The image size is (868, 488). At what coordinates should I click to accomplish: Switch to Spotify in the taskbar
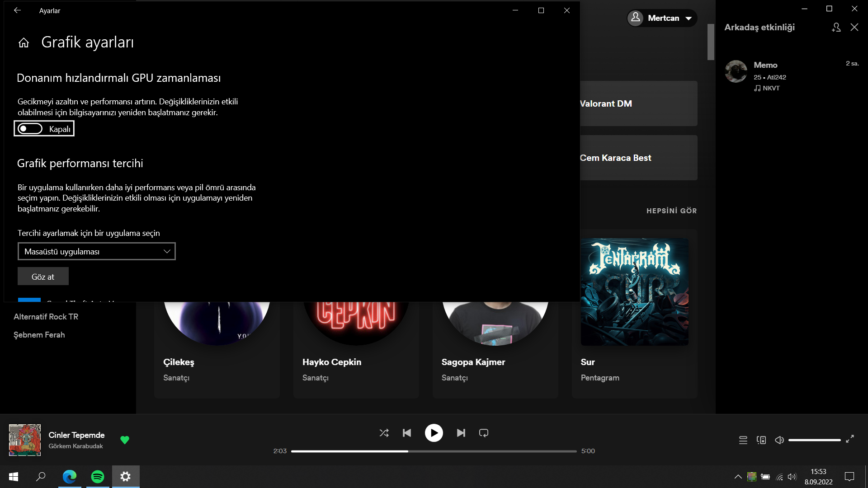click(98, 477)
